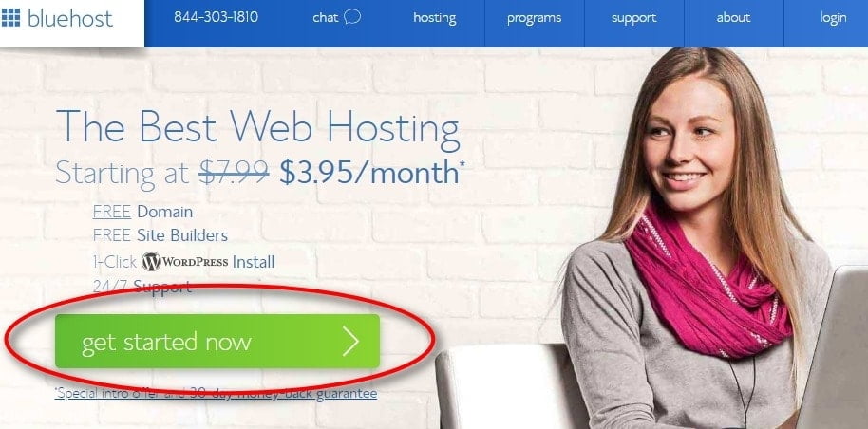
Task: Click the 1-Click WordPress Install text
Action: click(x=183, y=261)
